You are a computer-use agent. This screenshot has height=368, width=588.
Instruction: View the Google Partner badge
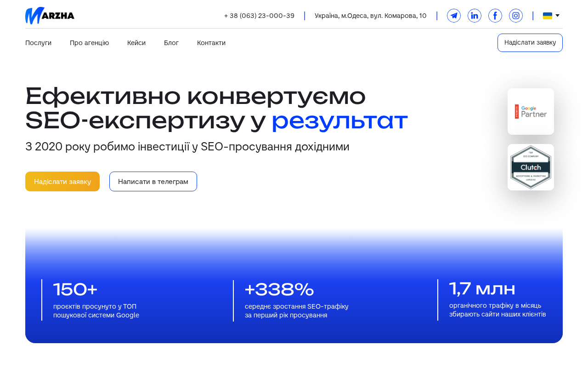[x=531, y=111]
